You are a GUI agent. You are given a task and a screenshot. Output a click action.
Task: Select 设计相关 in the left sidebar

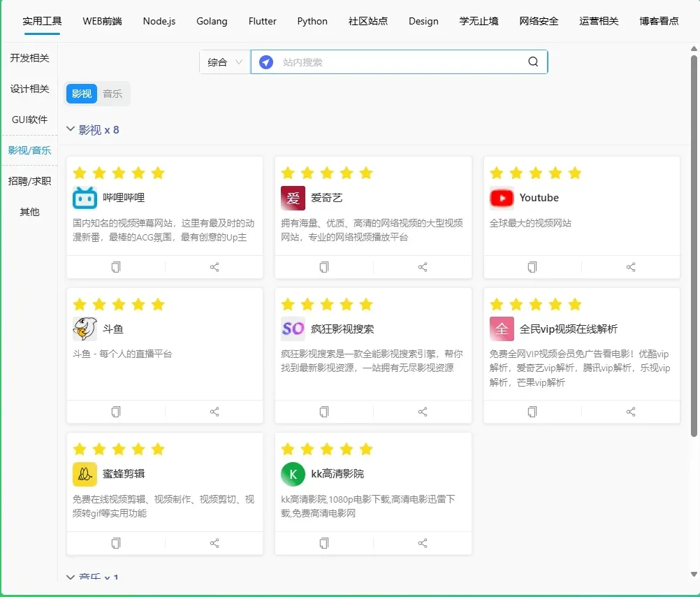click(29, 89)
